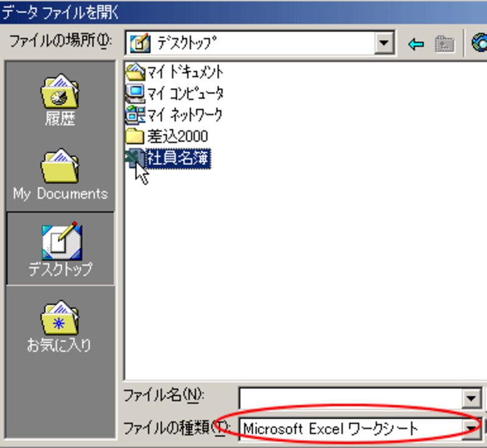
Task: Click the up one level folder icon
Action: [444, 44]
